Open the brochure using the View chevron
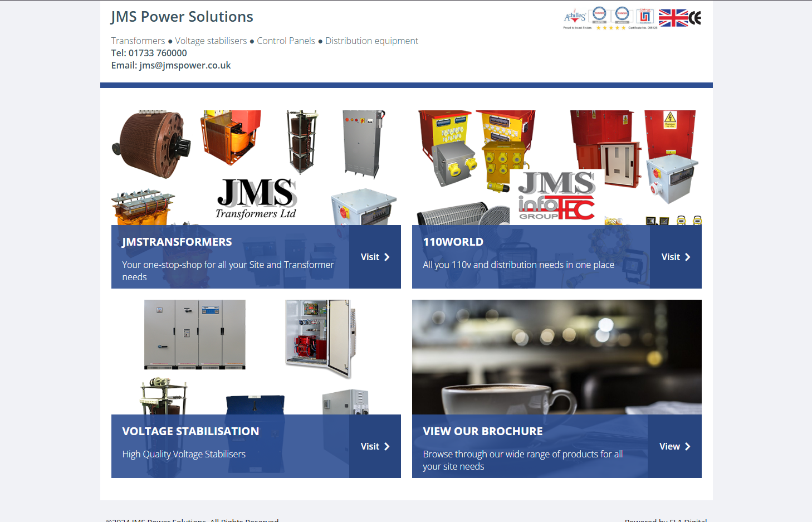The image size is (812, 522). tap(688, 446)
